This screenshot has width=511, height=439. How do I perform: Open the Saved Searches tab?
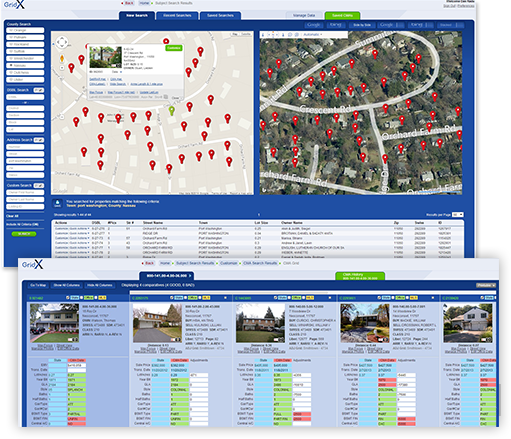click(x=220, y=16)
